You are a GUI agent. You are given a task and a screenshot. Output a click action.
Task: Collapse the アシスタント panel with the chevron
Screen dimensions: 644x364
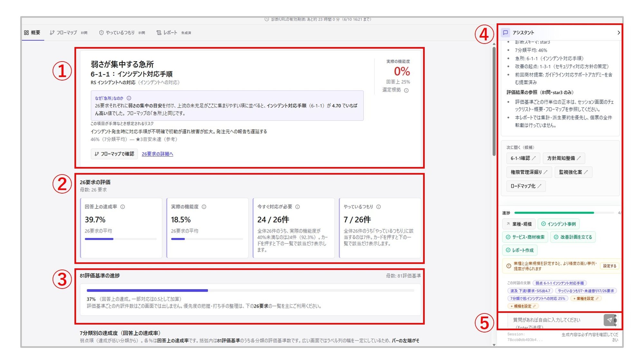tap(619, 33)
